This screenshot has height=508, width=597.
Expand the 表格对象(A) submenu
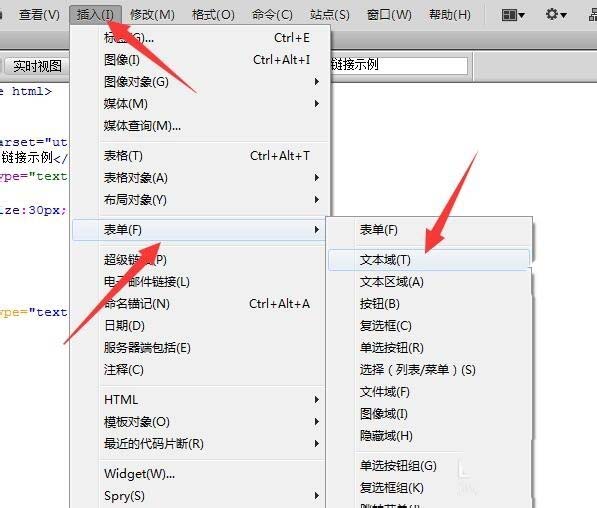click(201, 178)
